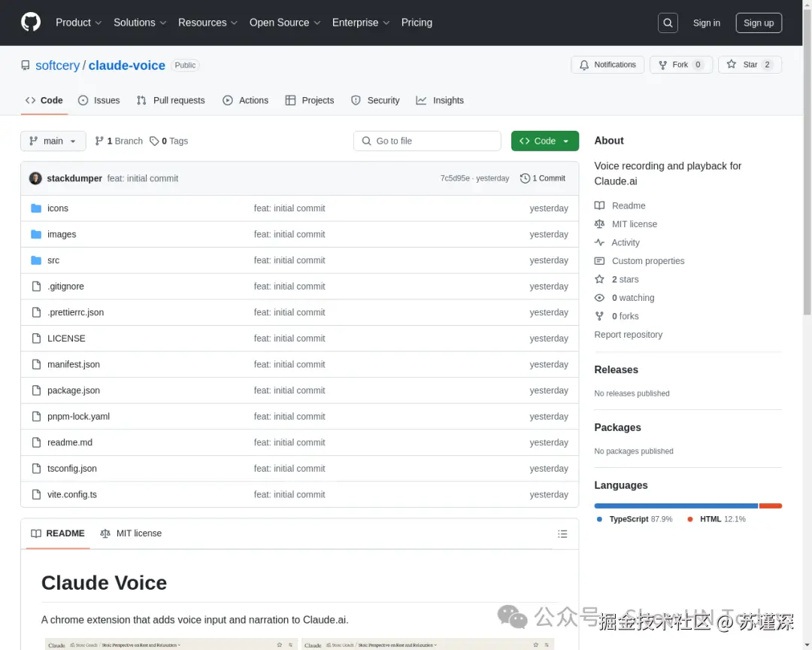This screenshot has height=650, width=812.
Task: Click the Packages heading link
Action: tap(618, 427)
